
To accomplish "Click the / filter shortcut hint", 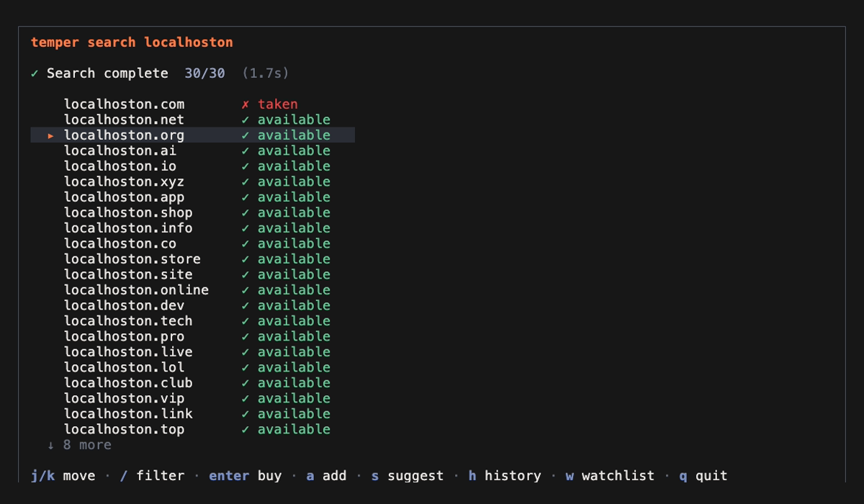I will 152,476.
